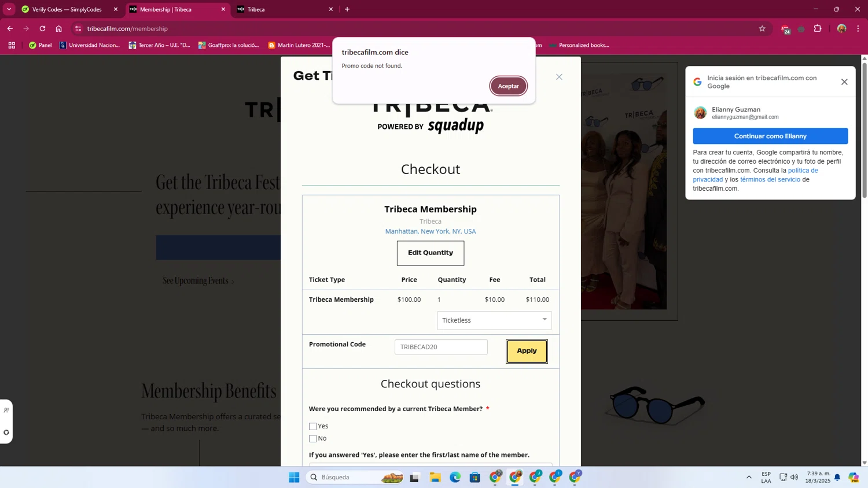The width and height of the screenshot is (868, 488).
Task: Open the Universidad Nacion... bookmark
Action: click(x=90, y=45)
